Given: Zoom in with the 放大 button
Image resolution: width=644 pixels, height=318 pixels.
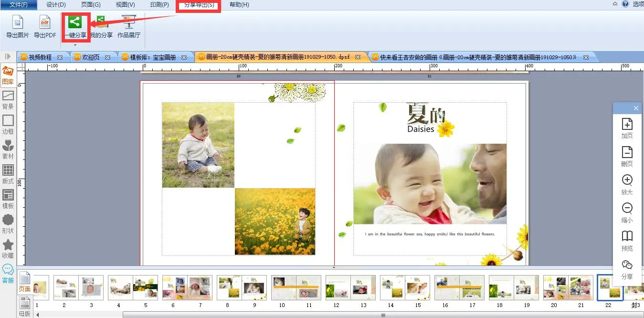Looking at the screenshot, I should click(627, 184).
